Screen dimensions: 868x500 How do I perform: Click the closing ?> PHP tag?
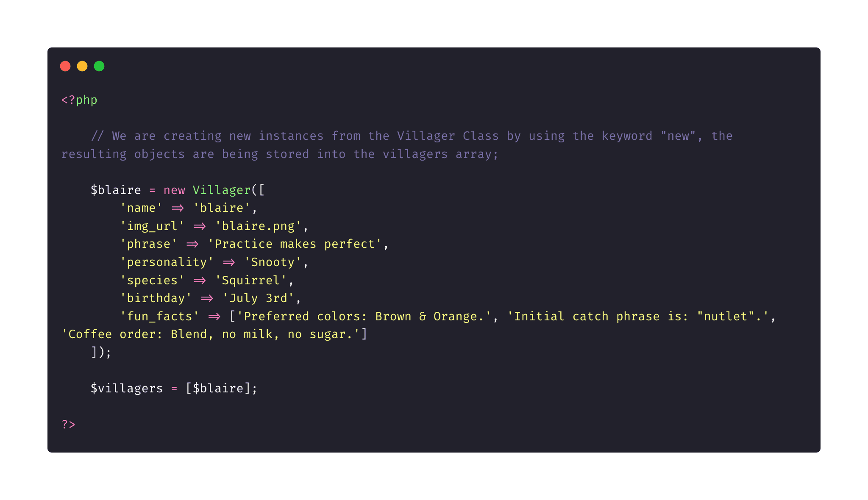pyautogui.click(x=69, y=424)
